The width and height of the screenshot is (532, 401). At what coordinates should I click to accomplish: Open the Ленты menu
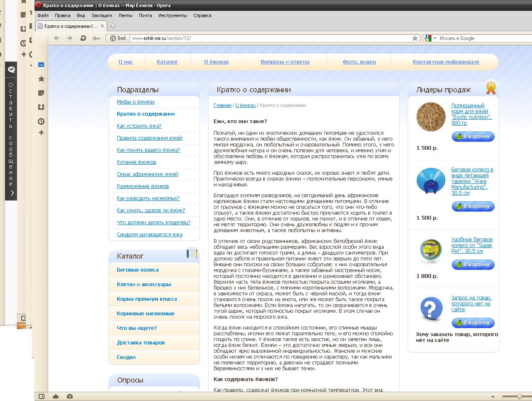click(x=126, y=15)
